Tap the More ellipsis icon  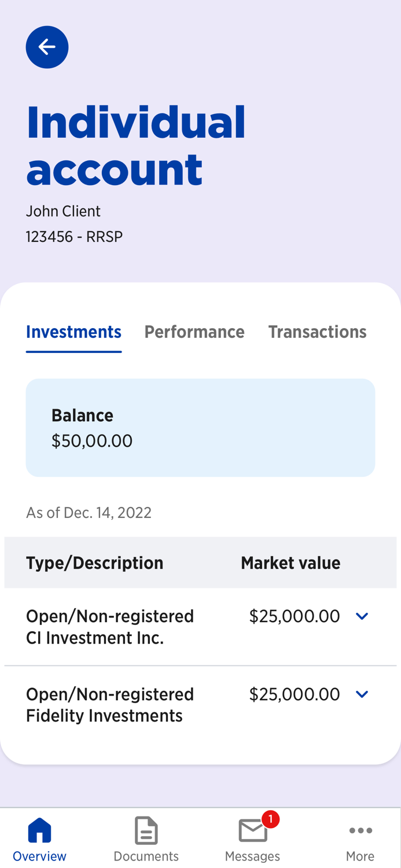(360, 830)
